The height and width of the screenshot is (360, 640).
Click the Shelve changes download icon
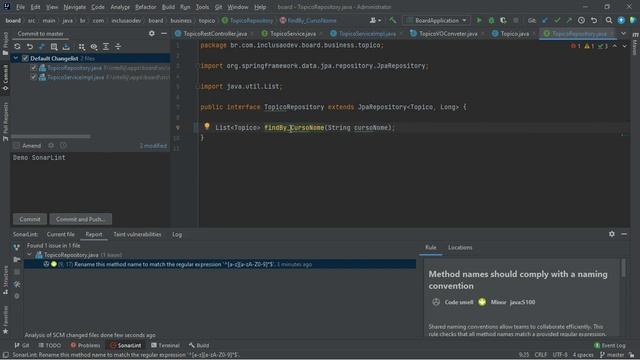click(x=66, y=47)
